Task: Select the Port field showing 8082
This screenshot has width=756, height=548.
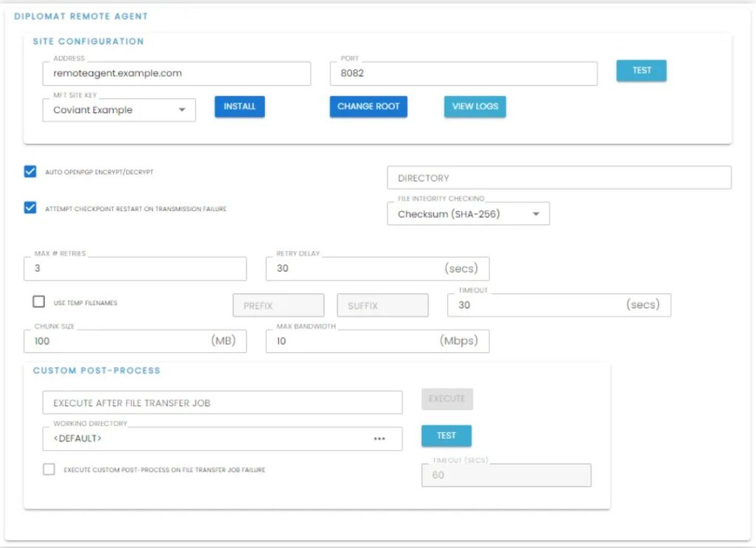Action: [463, 74]
